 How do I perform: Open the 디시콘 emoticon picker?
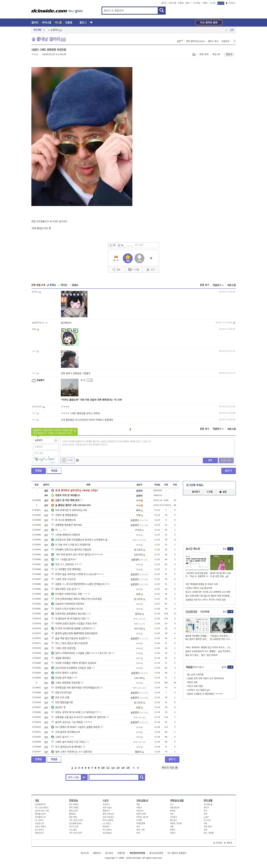pos(67,460)
